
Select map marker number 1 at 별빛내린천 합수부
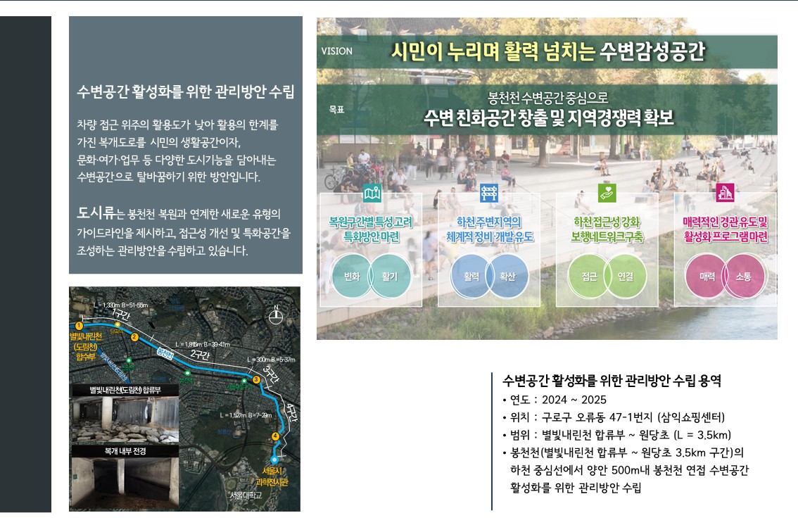click(79, 326)
